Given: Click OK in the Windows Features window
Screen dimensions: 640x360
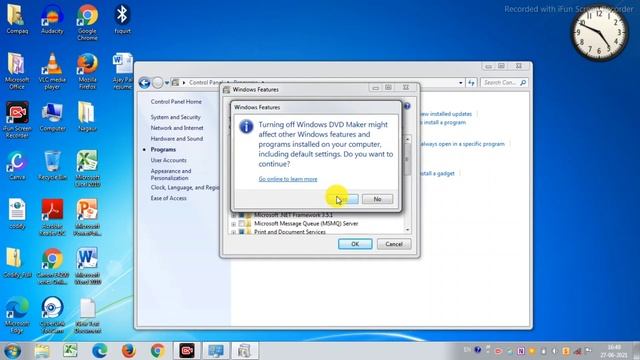Looking at the screenshot, I should click(355, 244).
